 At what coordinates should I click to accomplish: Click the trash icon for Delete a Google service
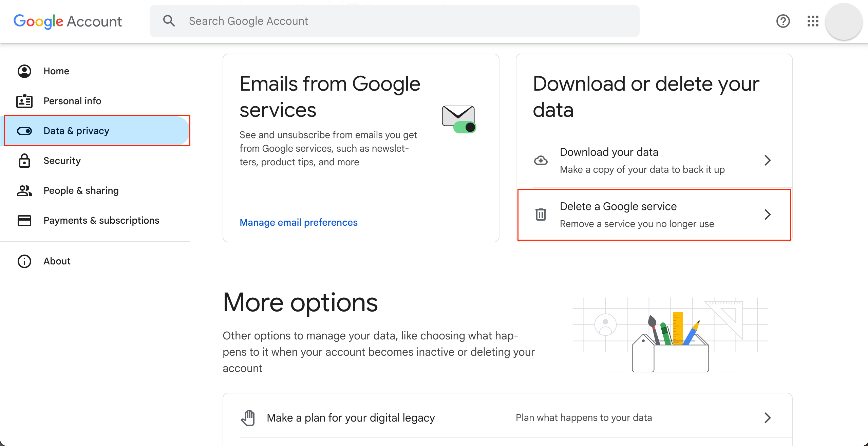pos(540,215)
